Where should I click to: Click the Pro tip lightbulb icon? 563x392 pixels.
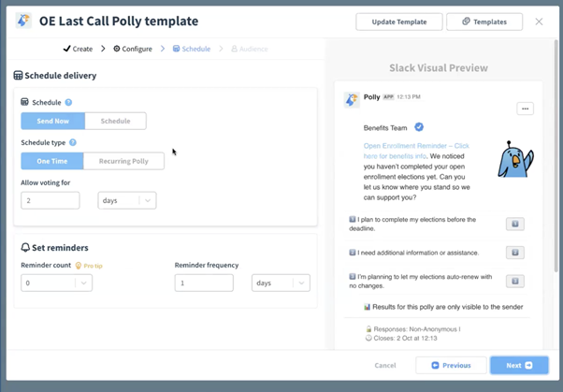[x=79, y=266]
